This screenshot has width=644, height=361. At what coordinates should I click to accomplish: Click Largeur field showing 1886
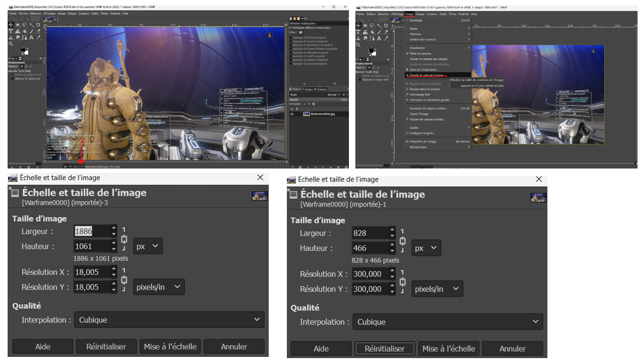pyautogui.click(x=93, y=231)
